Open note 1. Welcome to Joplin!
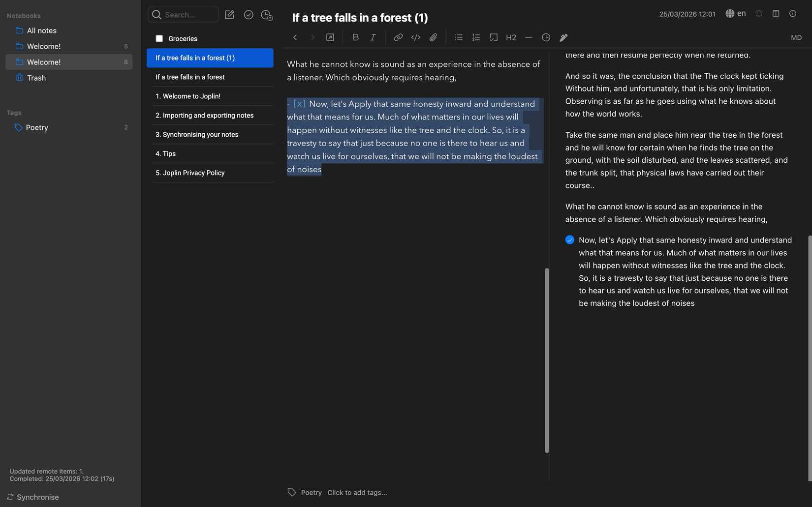Viewport: 812px width, 507px height. point(187,96)
